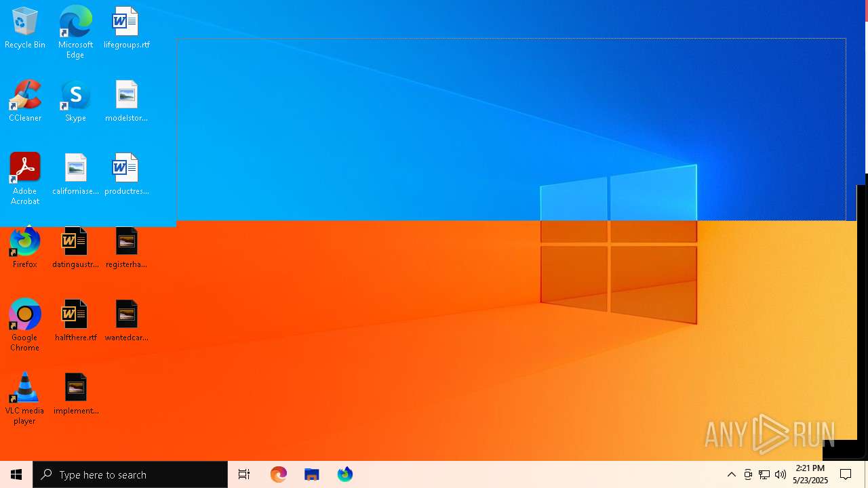Launch VLC media player desktop shortcut
Viewport: 868px width, 488px height.
click(25, 399)
